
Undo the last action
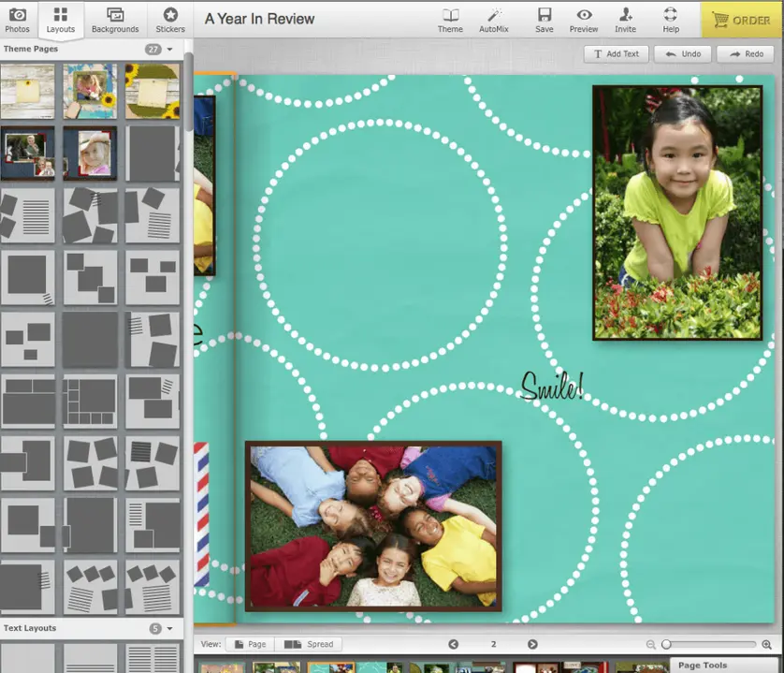(683, 54)
